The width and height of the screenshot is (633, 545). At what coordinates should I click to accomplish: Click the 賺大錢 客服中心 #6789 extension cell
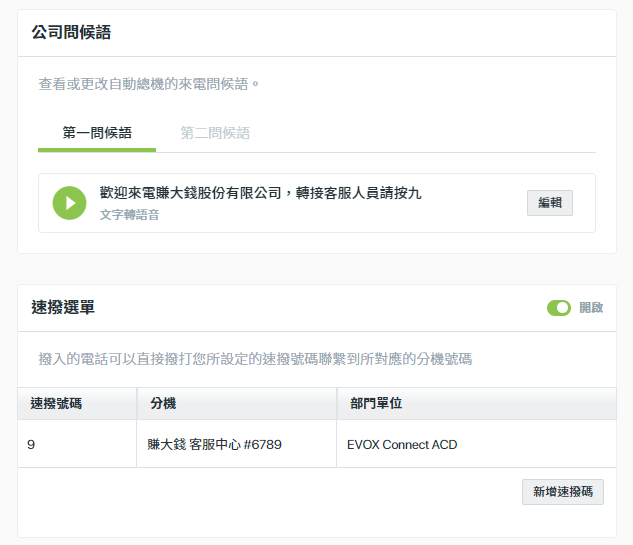point(237,444)
